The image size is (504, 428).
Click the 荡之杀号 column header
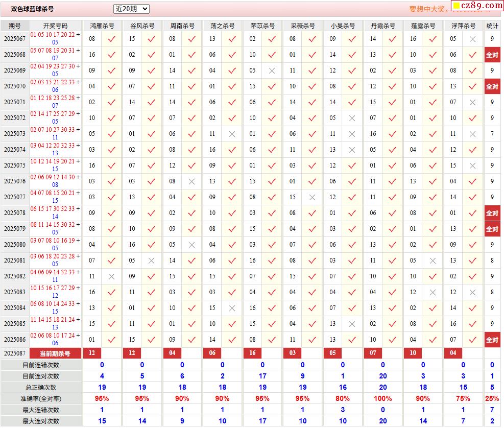tap(223, 26)
